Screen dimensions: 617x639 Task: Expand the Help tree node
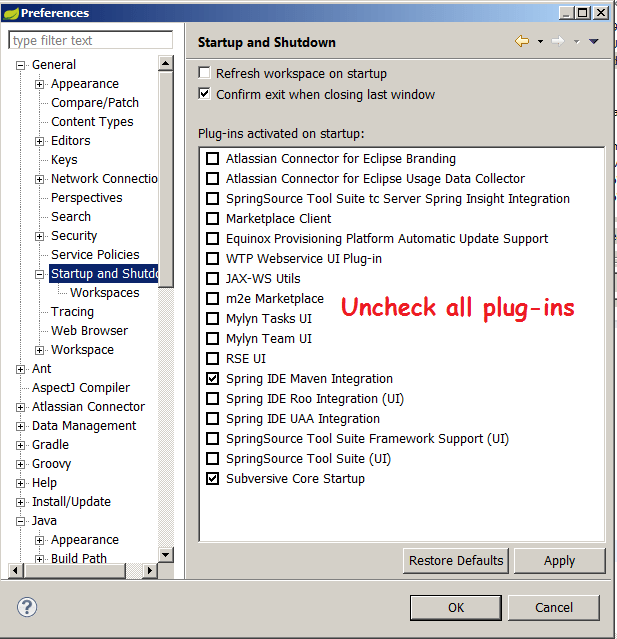tap(20, 483)
